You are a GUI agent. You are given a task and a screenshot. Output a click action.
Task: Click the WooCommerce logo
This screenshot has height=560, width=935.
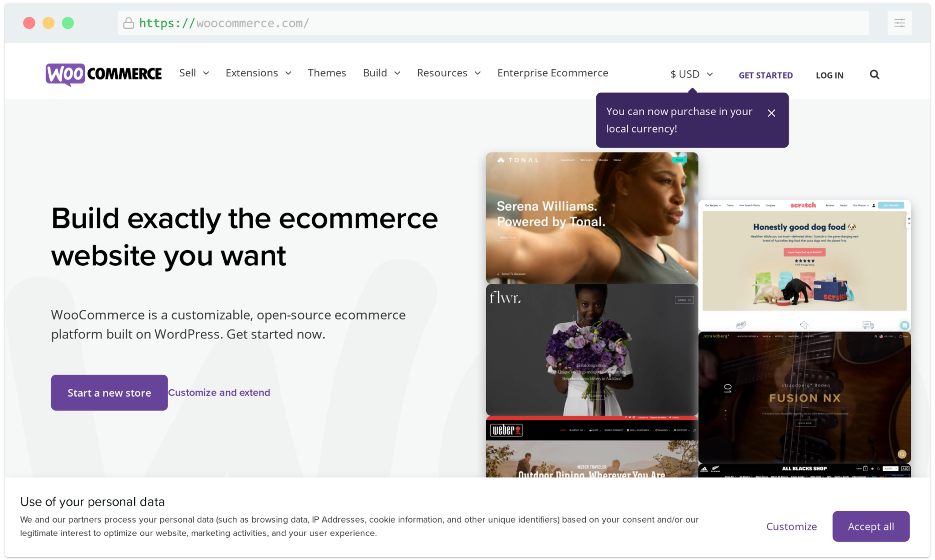(104, 74)
